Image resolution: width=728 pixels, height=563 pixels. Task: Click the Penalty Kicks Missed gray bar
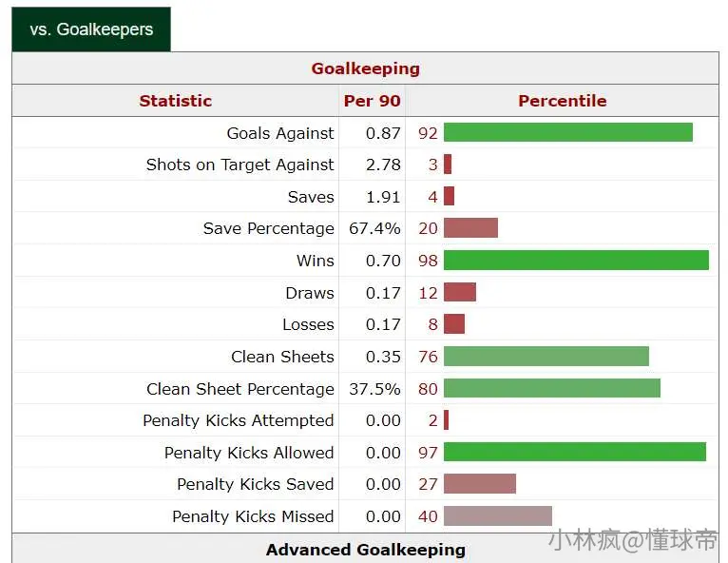(x=498, y=516)
